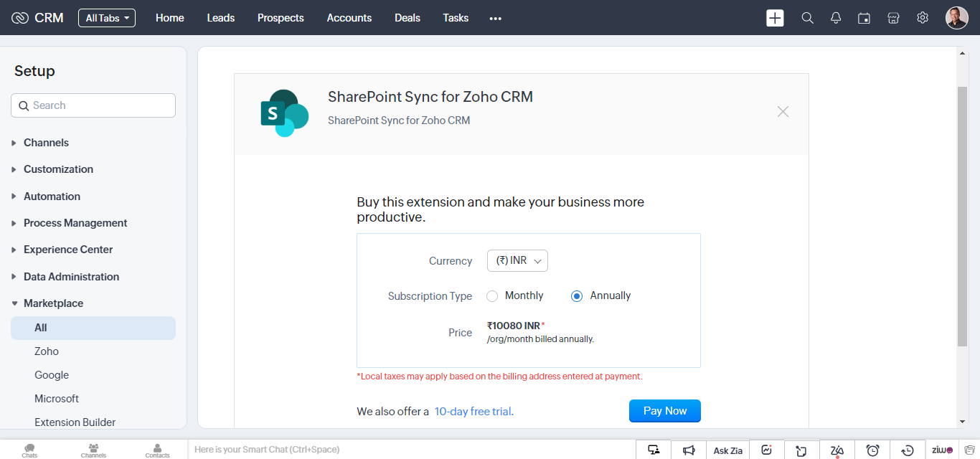
Task: Expand the Customization setup section
Action: click(58, 169)
